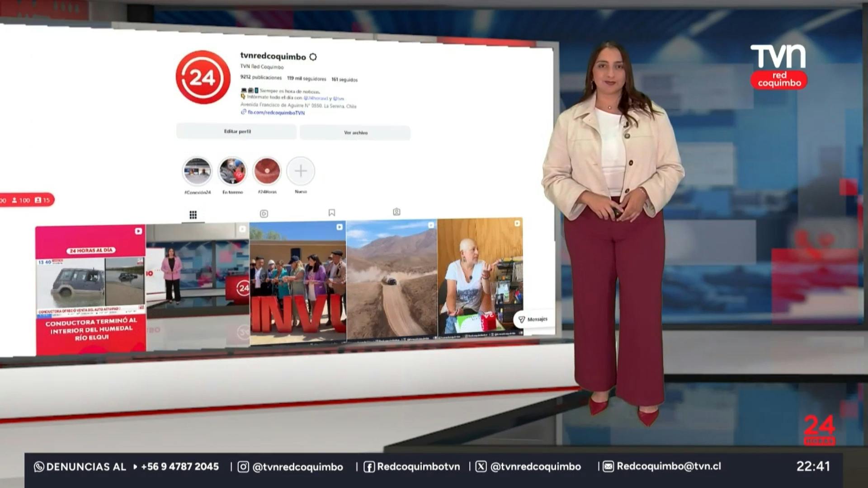Click the video icon on the flooded car post
The width and height of the screenshot is (868, 488).
coord(138,231)
